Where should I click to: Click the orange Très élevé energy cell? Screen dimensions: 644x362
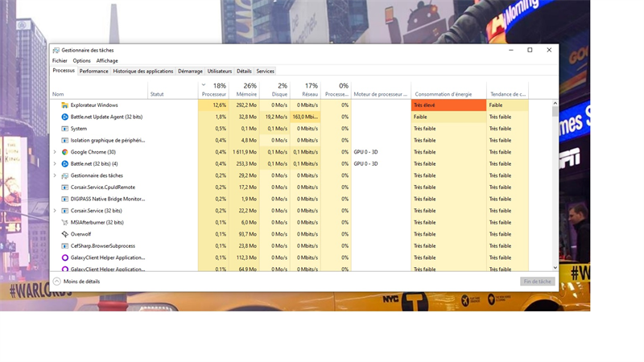(448, 105)
